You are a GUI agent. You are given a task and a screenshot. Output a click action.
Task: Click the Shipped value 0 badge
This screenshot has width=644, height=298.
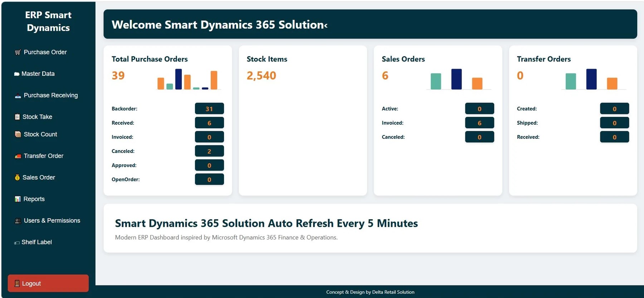point(615,123)
